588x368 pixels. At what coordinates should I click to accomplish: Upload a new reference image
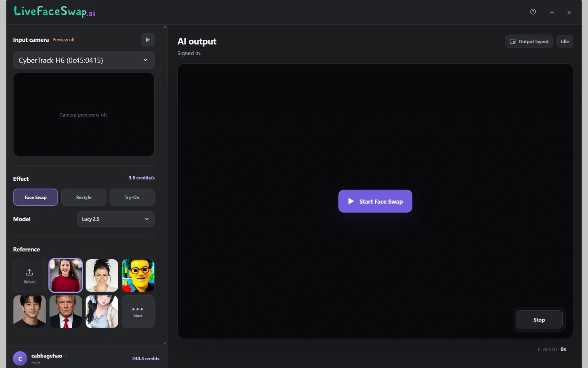[x=29, y=276]
